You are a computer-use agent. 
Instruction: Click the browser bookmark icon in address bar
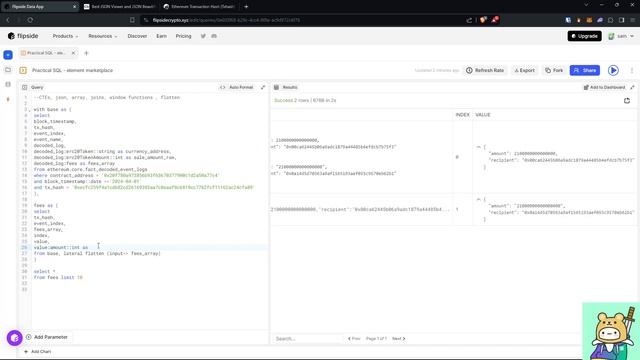coord(132,20)
